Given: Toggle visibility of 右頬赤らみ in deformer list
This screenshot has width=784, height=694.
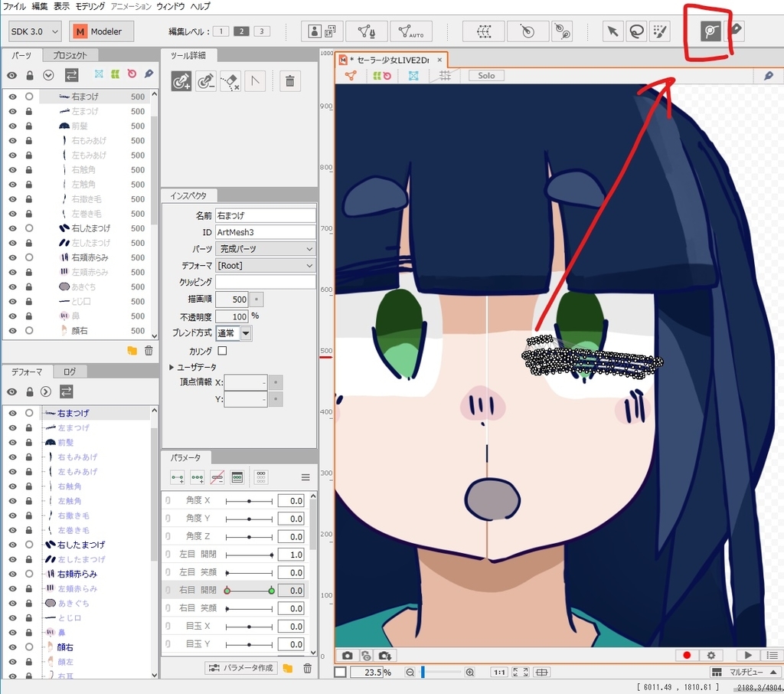Looking at the screenshot, I should [12, 574].
